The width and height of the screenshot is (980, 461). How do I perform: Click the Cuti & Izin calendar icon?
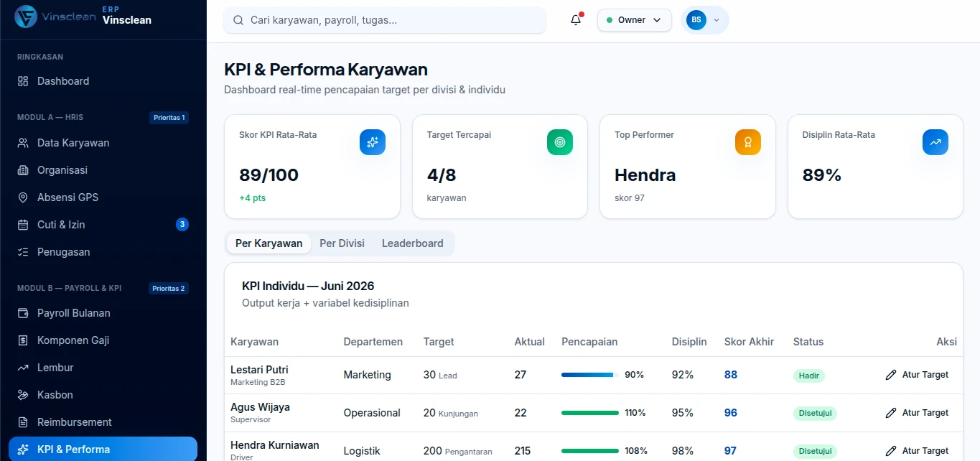[x=23, y=225]
